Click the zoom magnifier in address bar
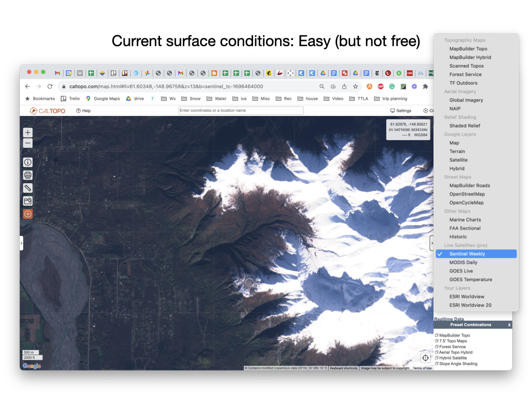 [x=322, y=87]
